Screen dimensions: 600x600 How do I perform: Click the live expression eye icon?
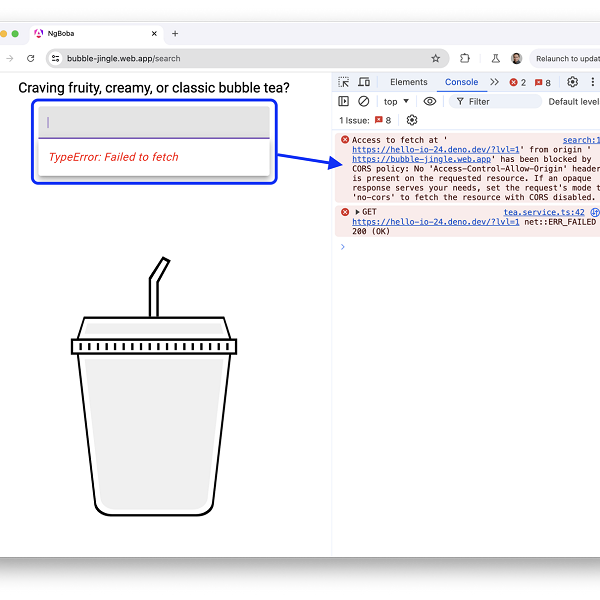430,101
